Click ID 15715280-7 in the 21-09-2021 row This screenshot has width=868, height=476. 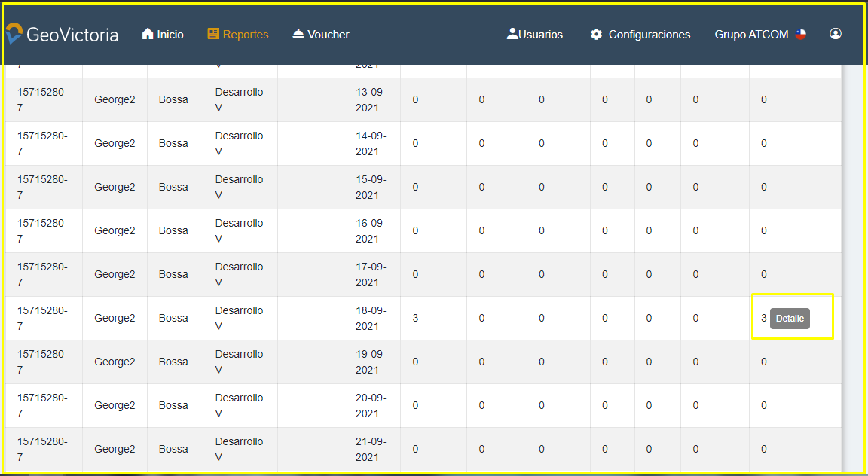point(42,449)
